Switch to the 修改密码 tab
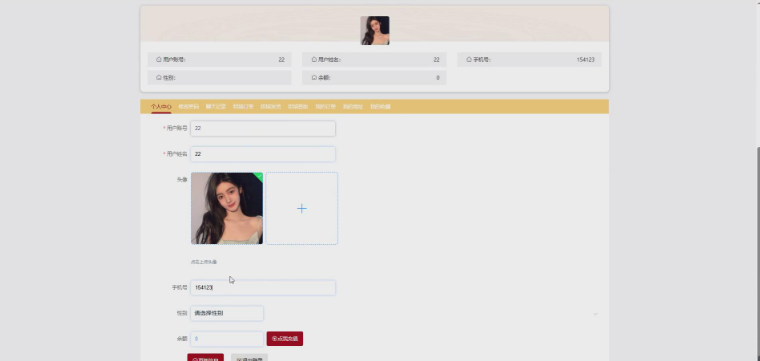The height and width of the screenshot is (361, 760). pyautogui.click(x=189, y=107)
